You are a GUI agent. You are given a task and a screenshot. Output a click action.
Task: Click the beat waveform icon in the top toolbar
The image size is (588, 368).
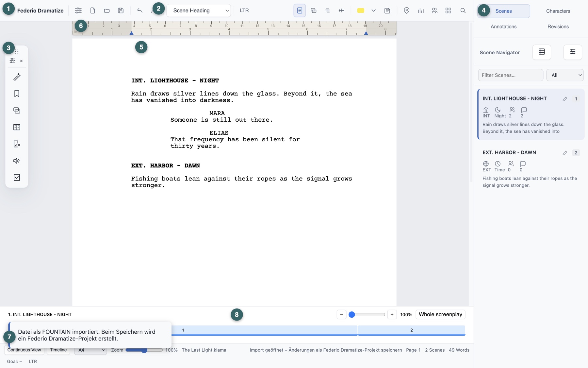click(341, 10)
